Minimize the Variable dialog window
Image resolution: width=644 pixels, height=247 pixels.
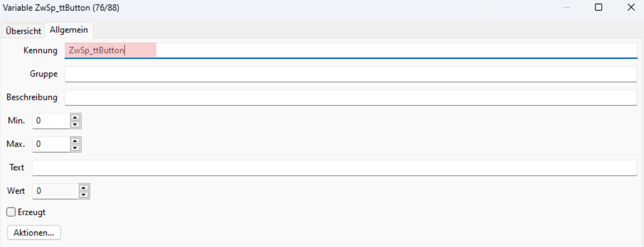pos(566,7)
